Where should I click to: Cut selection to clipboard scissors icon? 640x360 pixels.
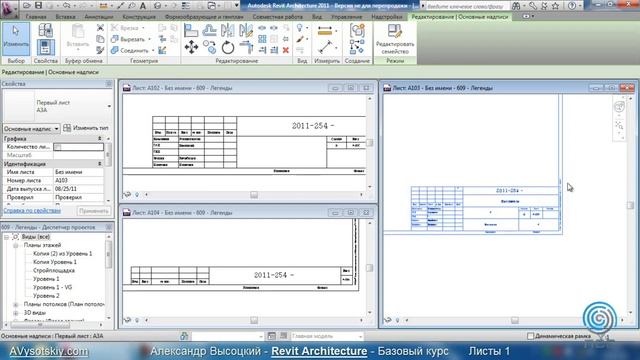pyautogui.click(x=100, y=28)
